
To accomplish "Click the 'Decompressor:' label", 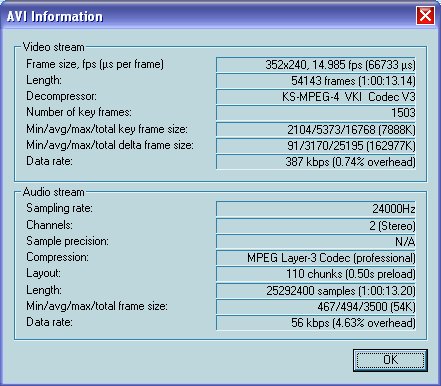I will 61,96.
